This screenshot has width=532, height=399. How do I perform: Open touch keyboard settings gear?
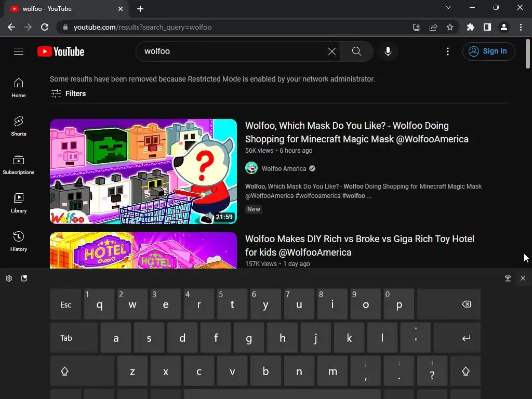tap(9, 278)
